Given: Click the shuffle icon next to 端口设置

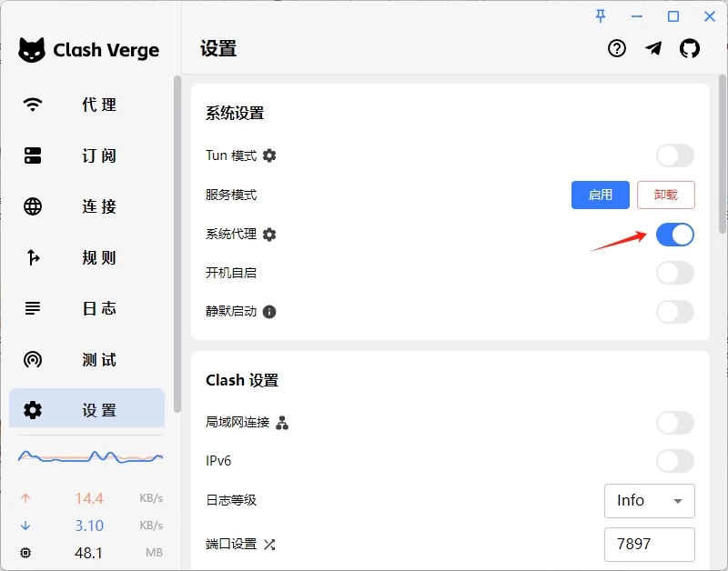Looking at the screenshot, I should (x=269, y=544).
